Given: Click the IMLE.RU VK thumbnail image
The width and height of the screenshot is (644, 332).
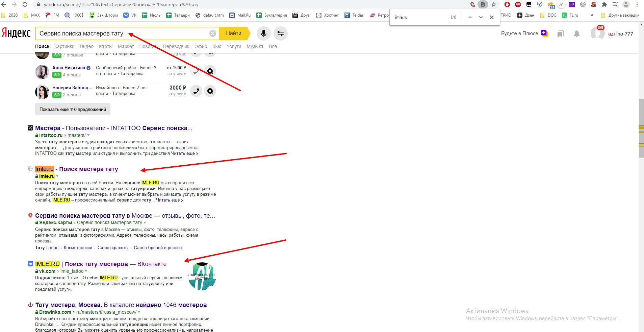Looking at the screenshot, I should (202, 277).
